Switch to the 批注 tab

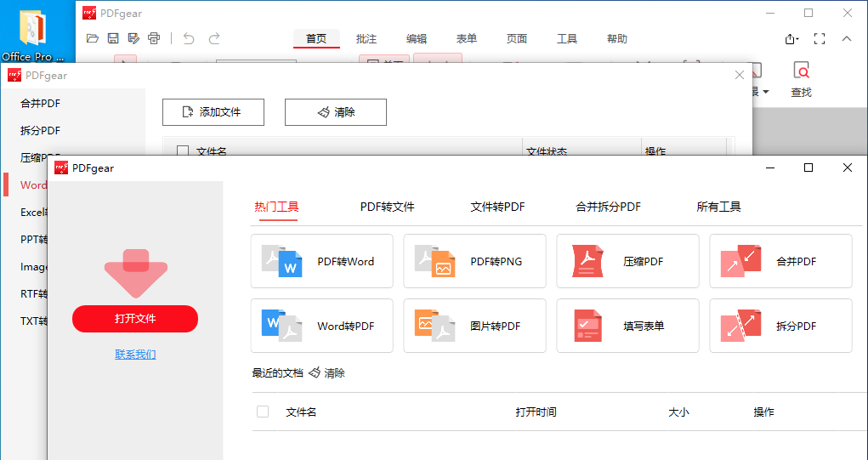pyautogui.click(x=366, y=39)
